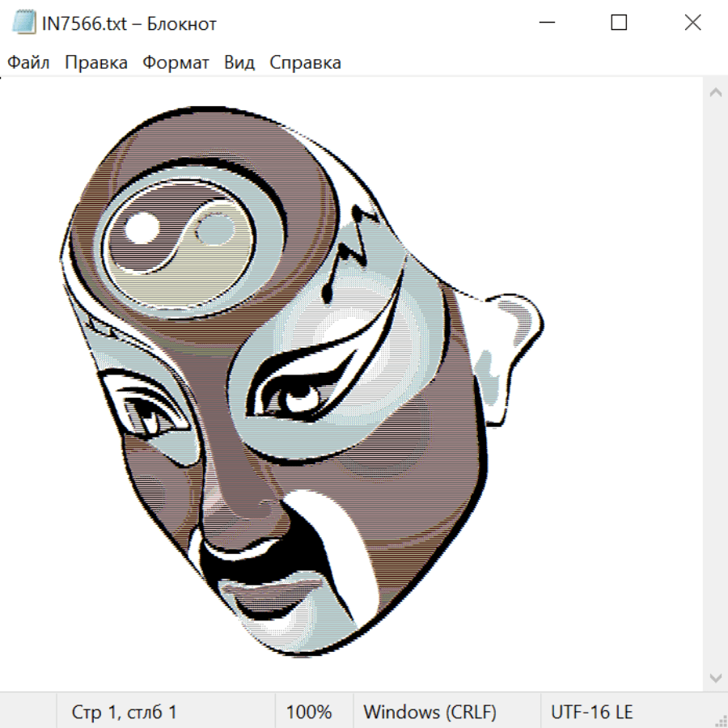Click the scrollbar up arrow
This screenshot has width=728, height=728.
(x=715, y=92)
